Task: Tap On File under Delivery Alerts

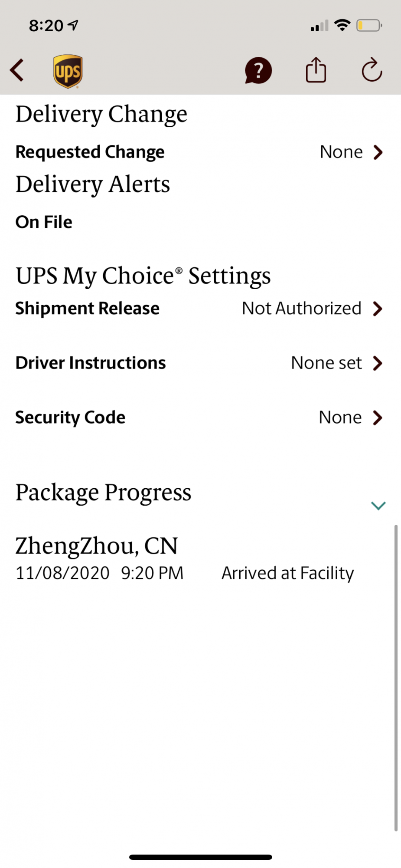Action: point(44,222)
